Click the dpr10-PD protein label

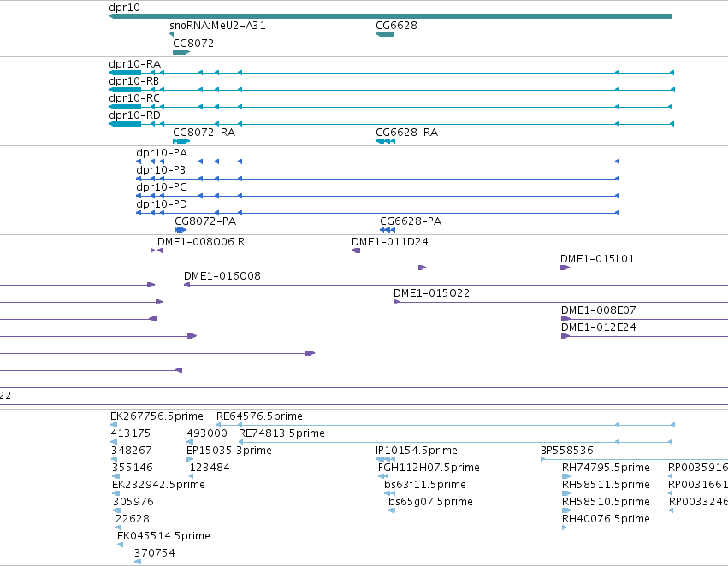pos(162,204)
